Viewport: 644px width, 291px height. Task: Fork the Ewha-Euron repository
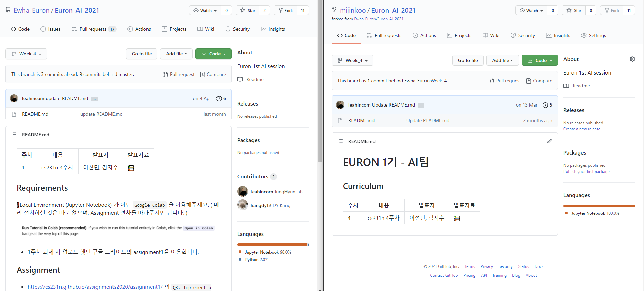[x=285, y=10]
